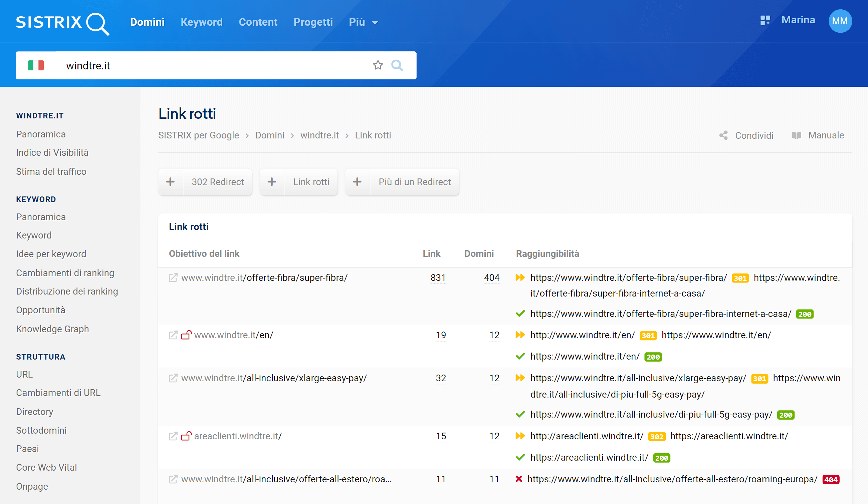868x504 pixels.
Task: Open Core Web Vital in sidebar
Action: click(x=46, y=467)
